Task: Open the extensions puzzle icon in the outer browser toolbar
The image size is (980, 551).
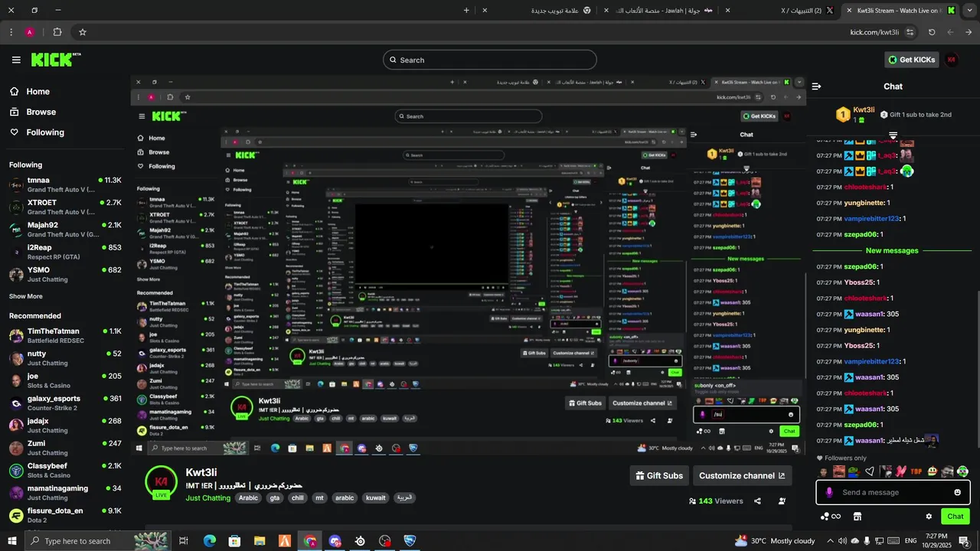Action: [x=57, y=32]
